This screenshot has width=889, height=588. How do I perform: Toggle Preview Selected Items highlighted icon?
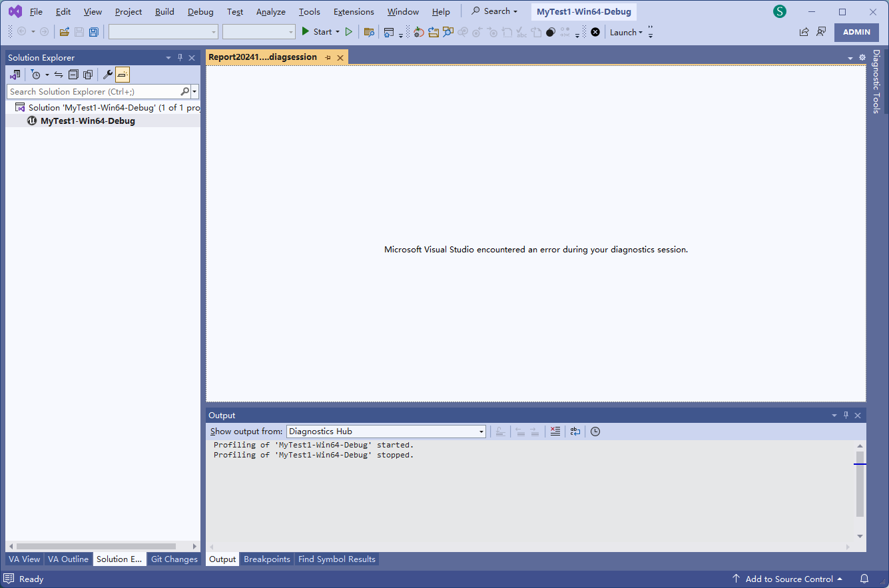pyautogui.click(x=123, y=75)
